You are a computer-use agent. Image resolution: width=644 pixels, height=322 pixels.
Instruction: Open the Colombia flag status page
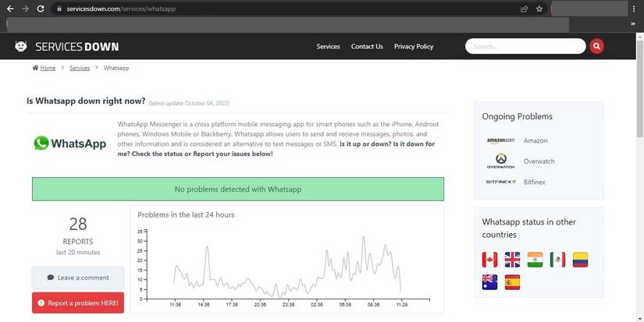coord(580,260)
